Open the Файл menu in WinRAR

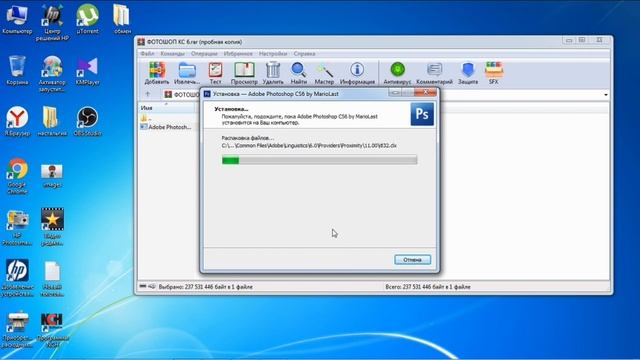point(147,53)
